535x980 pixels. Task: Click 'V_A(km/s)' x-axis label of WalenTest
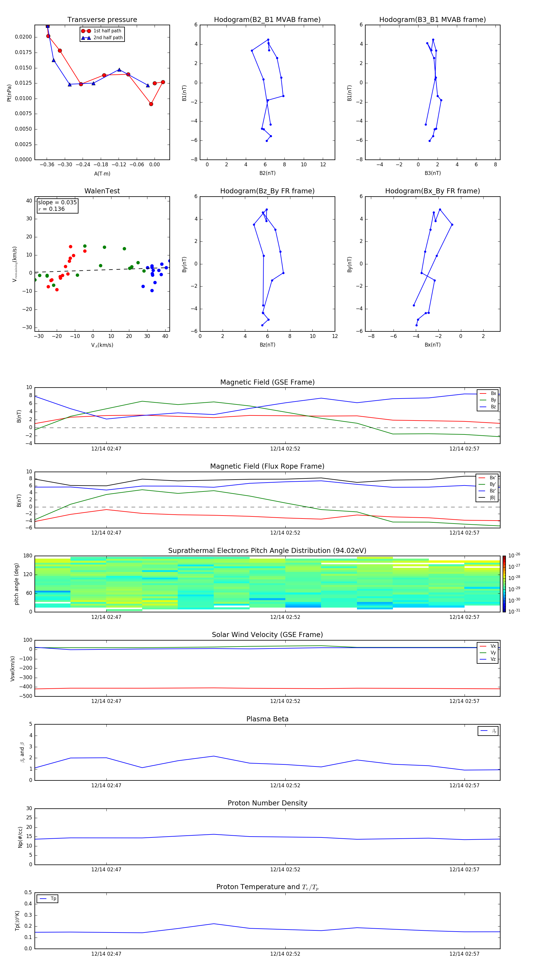(x=102, y=345)
